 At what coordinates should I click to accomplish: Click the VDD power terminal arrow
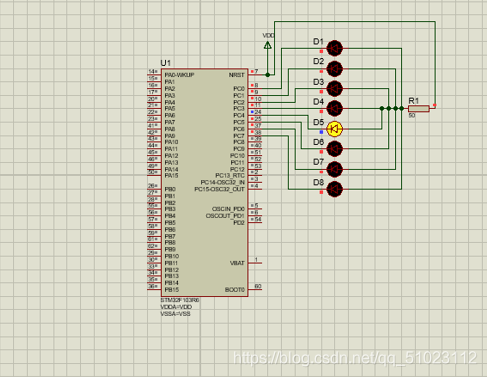click(267, 45)
